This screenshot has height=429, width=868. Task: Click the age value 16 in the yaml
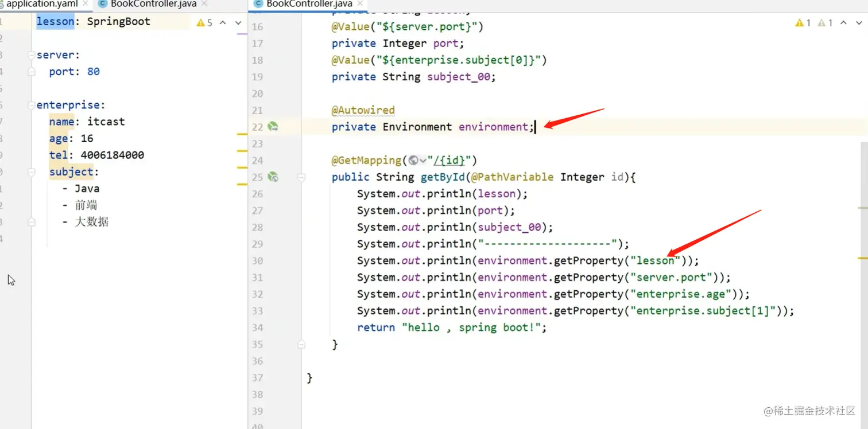tap(87, 138)
